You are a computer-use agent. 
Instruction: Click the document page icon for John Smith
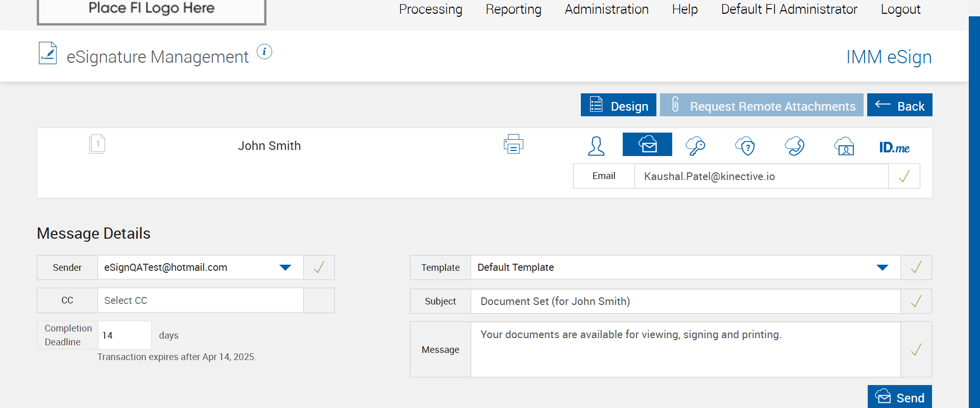click(97, 144)
